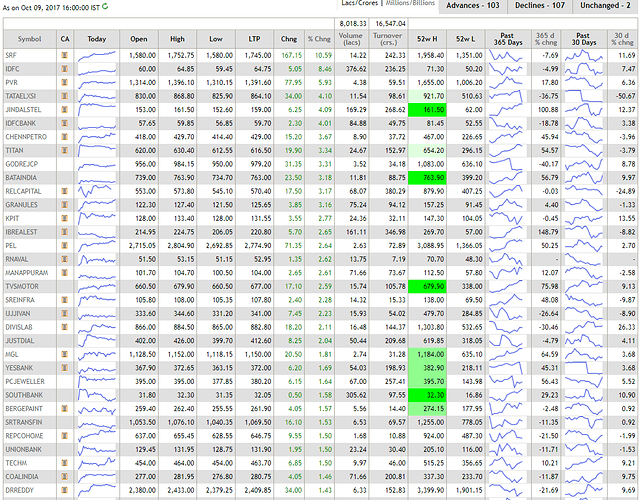Open corporate action icon for IDFCBANK
Viewport: 644px width, 500px height.
(x=64, y=123)
